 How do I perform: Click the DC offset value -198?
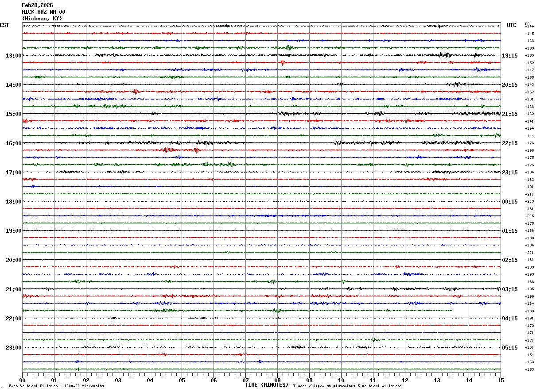click(x=529, y=150)
